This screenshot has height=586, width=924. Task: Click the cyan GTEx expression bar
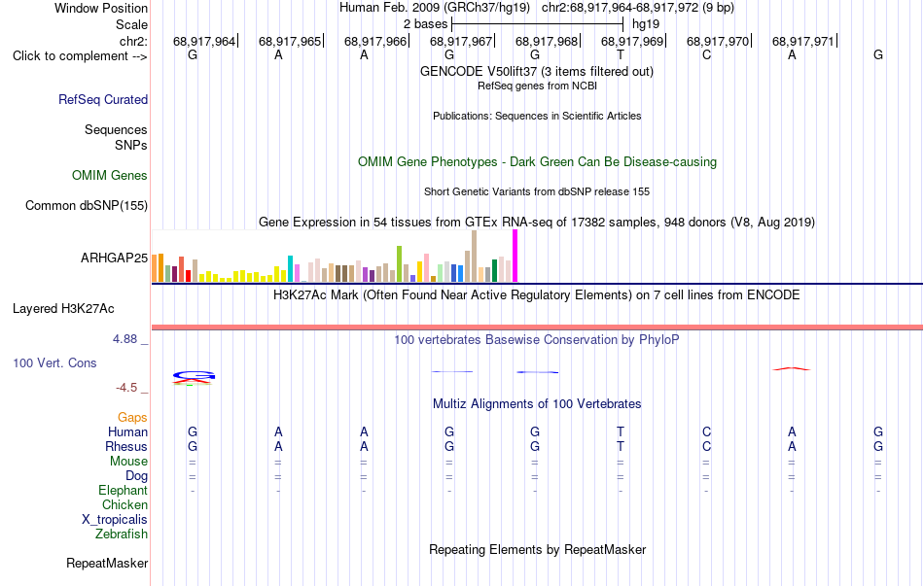pos(290,269)
